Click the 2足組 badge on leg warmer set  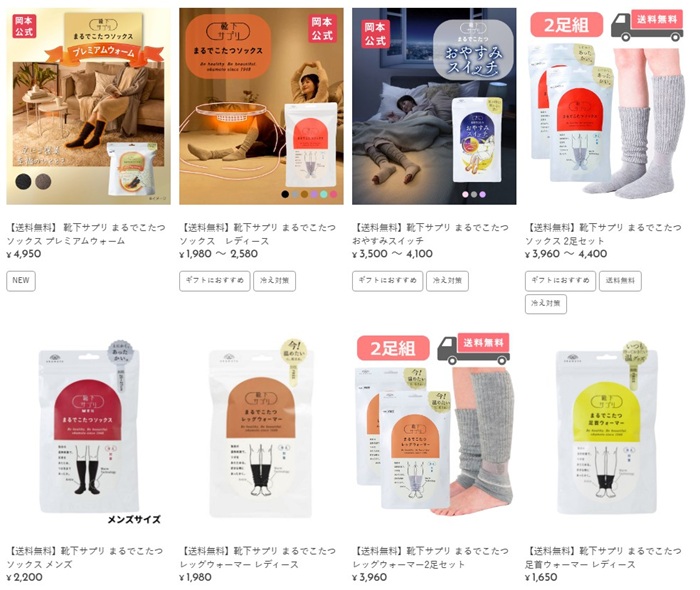point(393,349)
